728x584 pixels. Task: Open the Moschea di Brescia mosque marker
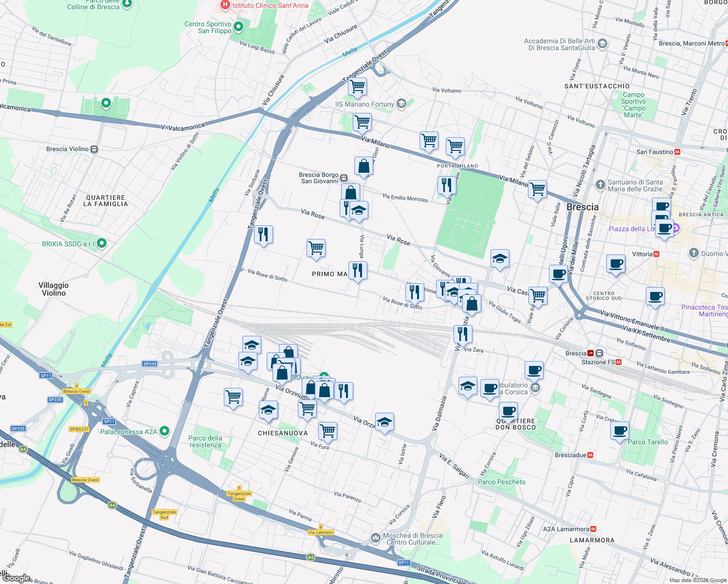[375, 537]
